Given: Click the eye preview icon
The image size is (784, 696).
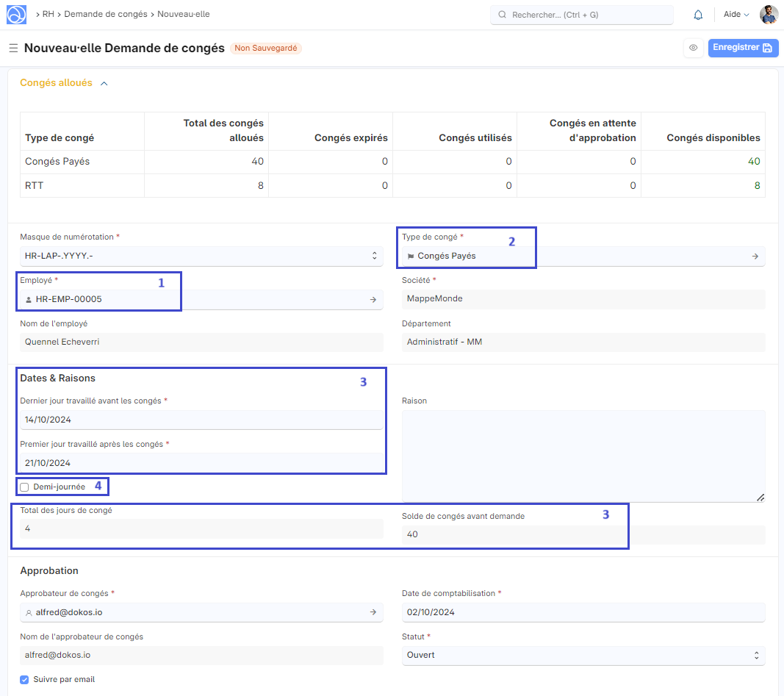Looking at the screenshot, I should point(693,48).
